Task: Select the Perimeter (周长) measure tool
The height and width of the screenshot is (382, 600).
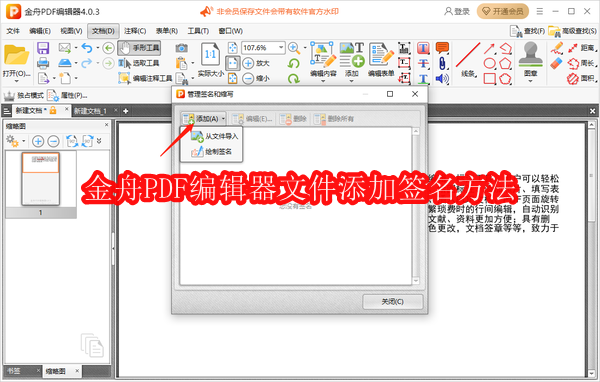Action: click(x=582, y=63)
